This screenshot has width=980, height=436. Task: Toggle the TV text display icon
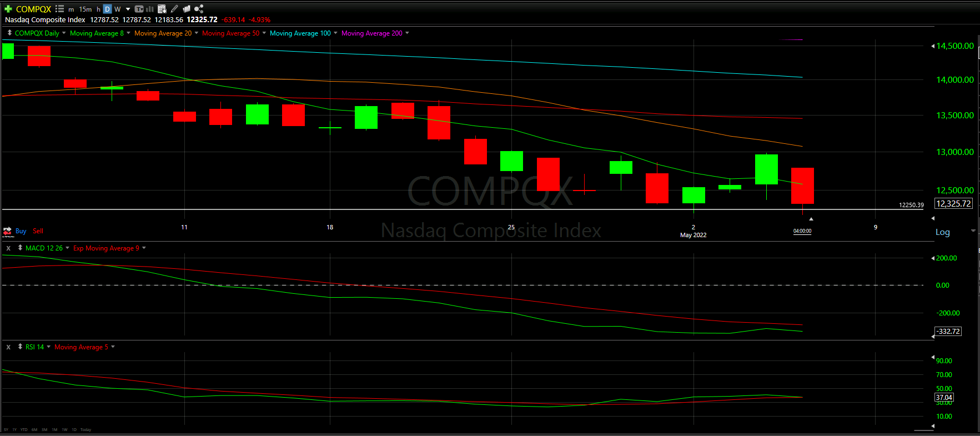[139, 9]
